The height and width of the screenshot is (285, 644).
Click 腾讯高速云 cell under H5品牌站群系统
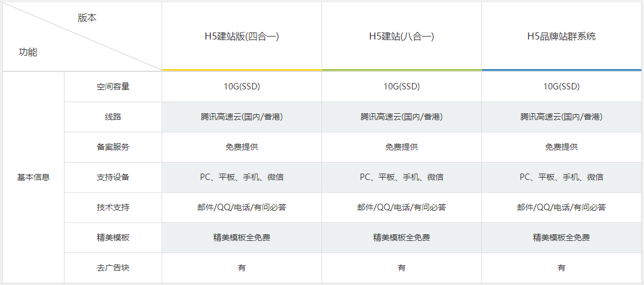tap(561, 117)
